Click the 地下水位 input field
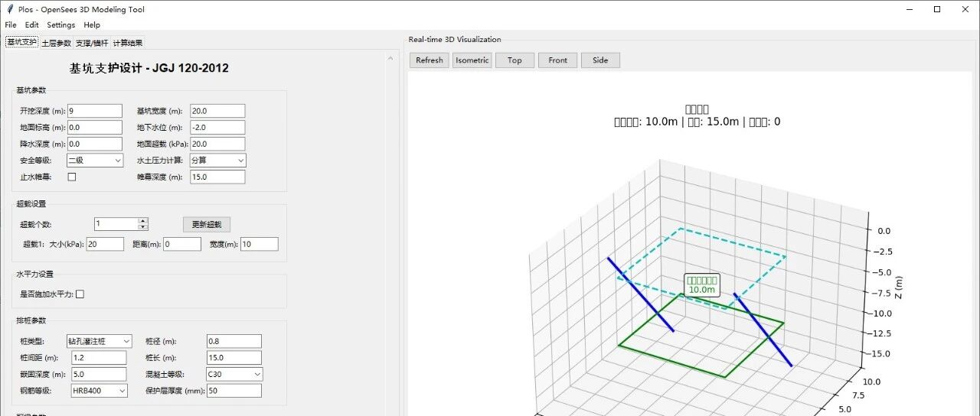980x416 pixels. point(217,128)
